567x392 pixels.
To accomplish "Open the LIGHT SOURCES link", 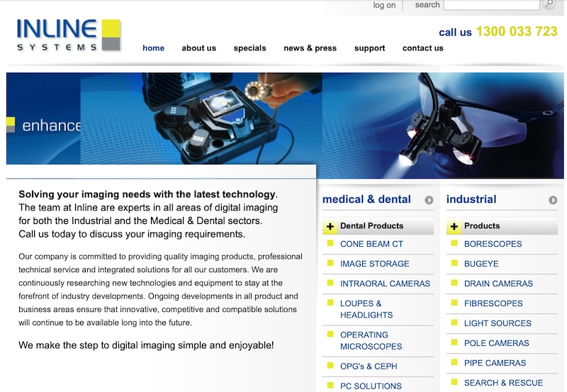I will [x=498, y=324].
